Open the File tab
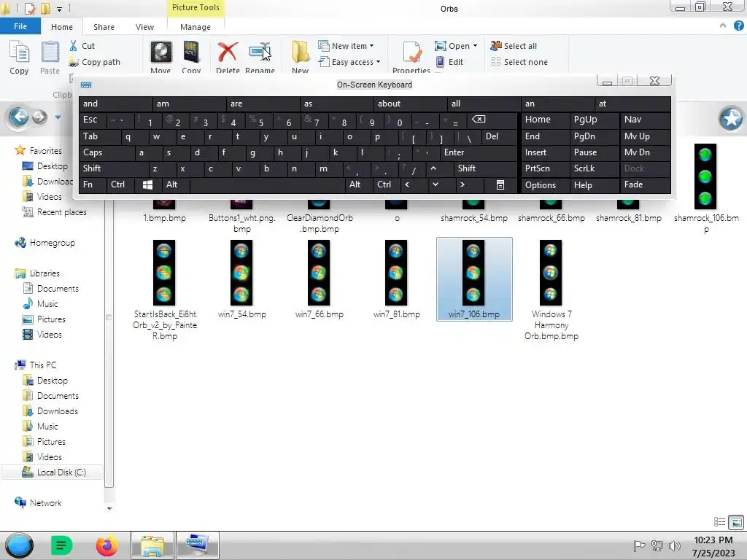The image size is (747, 560). coord(20,27)
